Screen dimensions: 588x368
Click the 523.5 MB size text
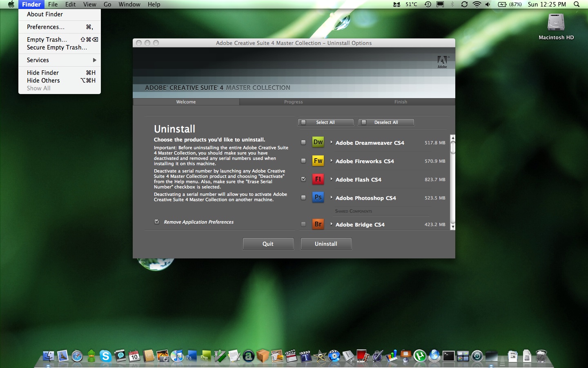tap(435, 198)
